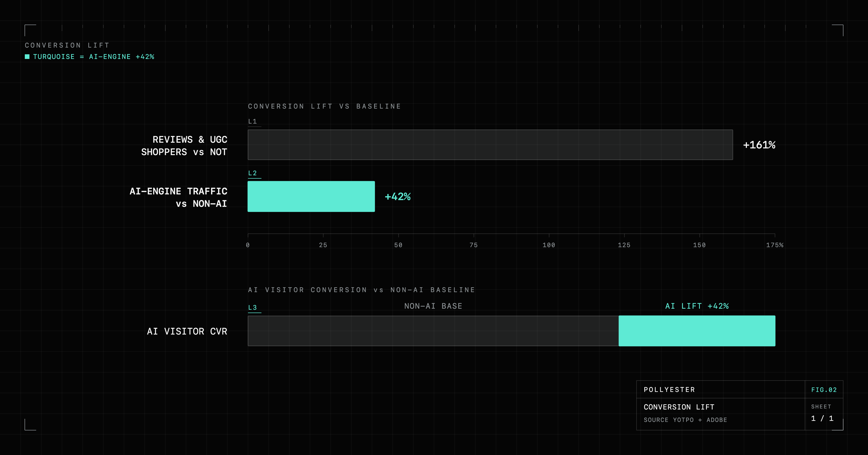The width and height of the screenshot is (868, 455).
Task: Click 'CONVERSION LIFT' in the title block
Action: [679, 407]
